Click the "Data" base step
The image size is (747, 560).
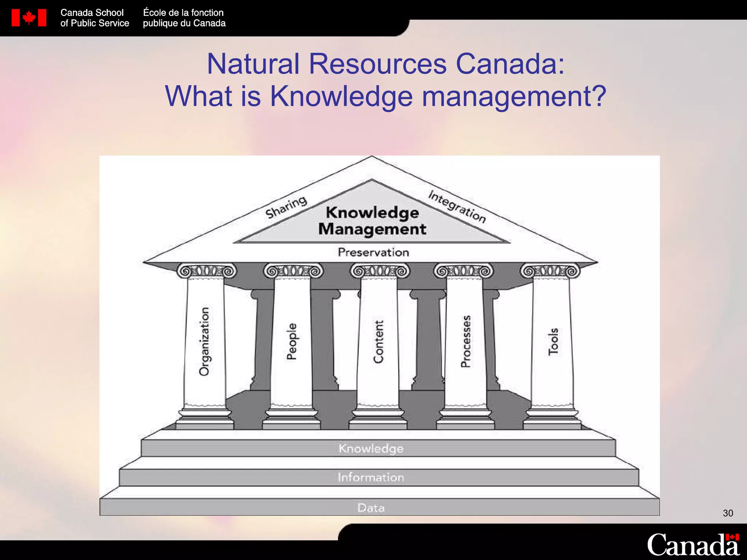pos(379,507)
